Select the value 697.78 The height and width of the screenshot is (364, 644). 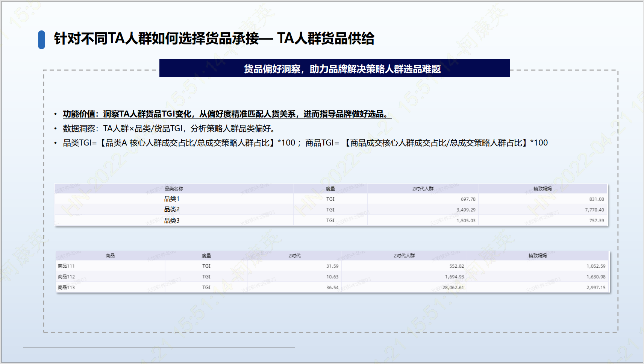click(x=468, y=199)
